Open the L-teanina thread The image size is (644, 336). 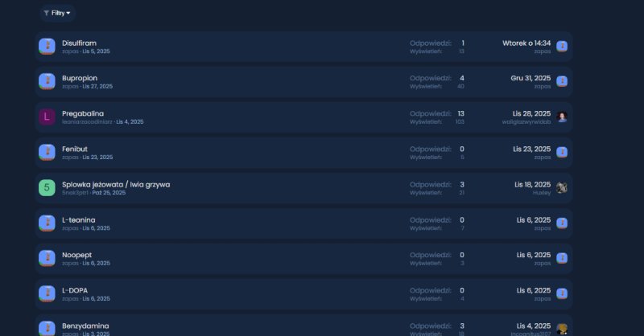[78, 220]
